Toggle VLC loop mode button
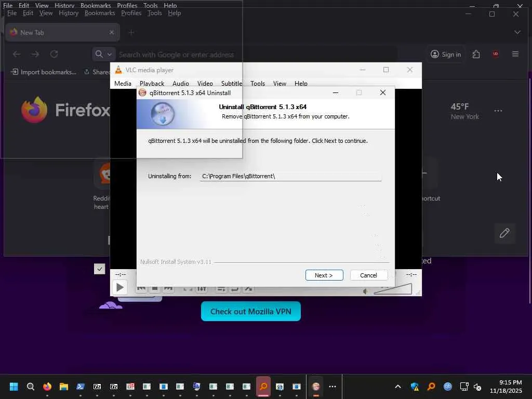This screenshot has width=532, height=399. pyautogui.click(x=234, y=289)
